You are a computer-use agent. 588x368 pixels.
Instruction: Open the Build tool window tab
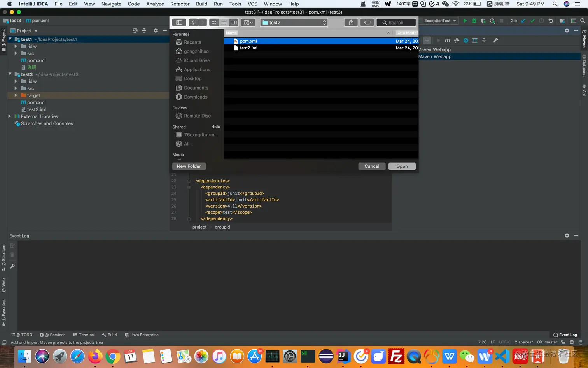tap(109, 335)
